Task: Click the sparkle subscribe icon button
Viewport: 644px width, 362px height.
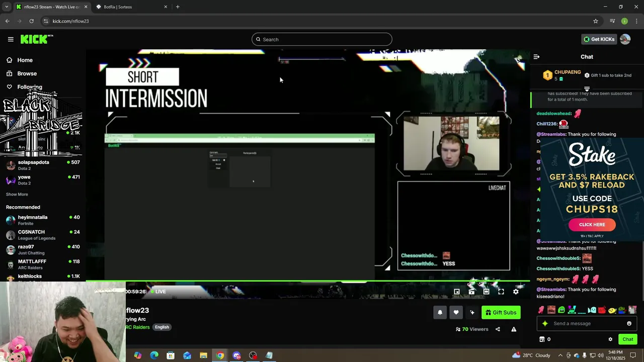Action: [472, 312]
